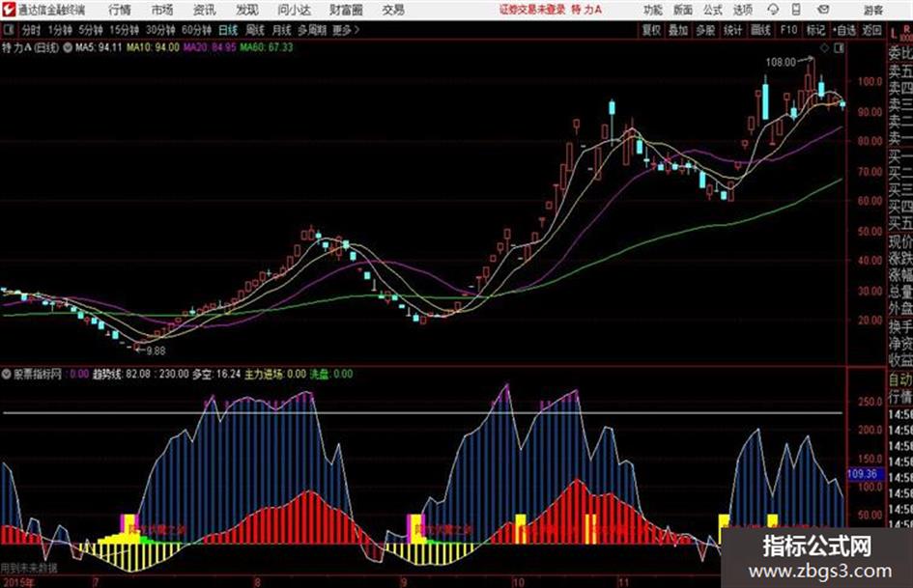Switch to the 分时 chart tab
The image size is (913, 588).
32,30
